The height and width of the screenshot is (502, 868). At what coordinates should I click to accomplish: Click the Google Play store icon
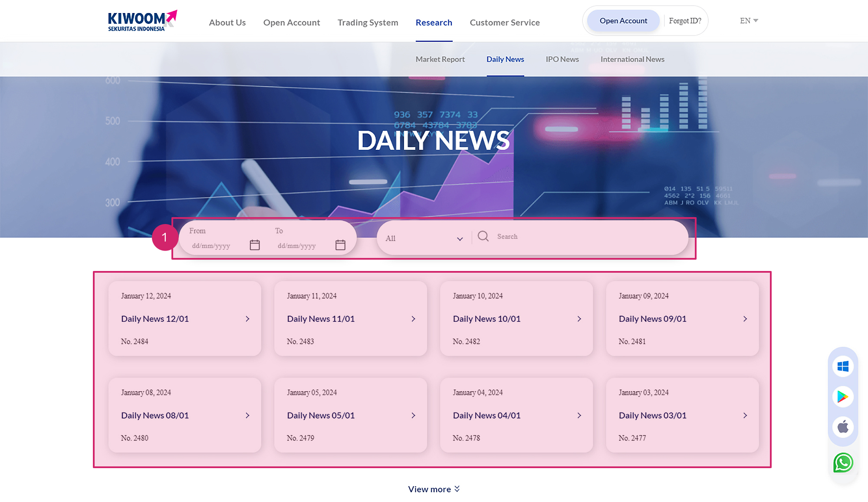[x=842, y=396]
